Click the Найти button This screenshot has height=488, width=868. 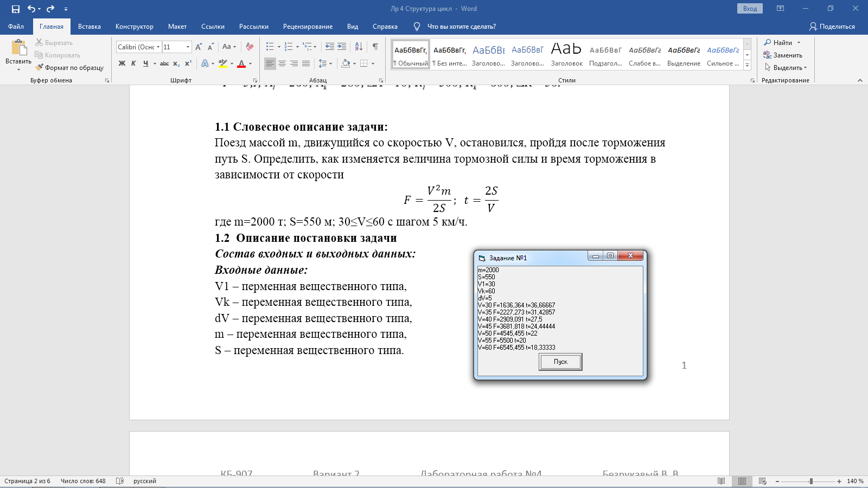(x=779, y=42)
